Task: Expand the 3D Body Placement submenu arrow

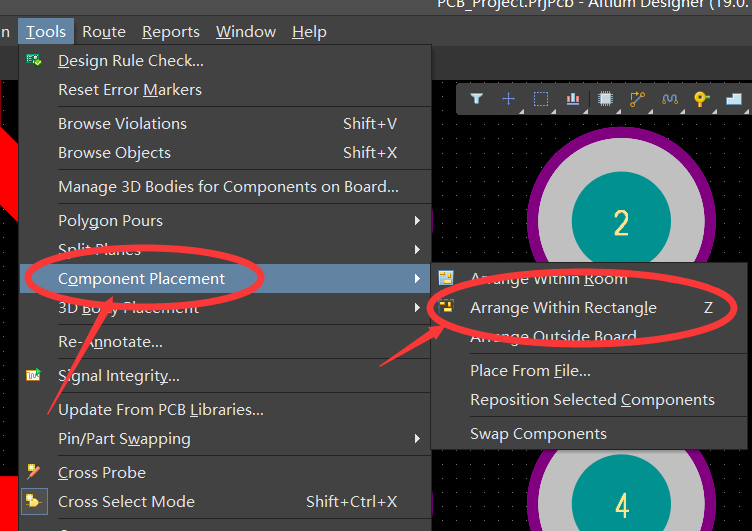Action: (417, 307)
